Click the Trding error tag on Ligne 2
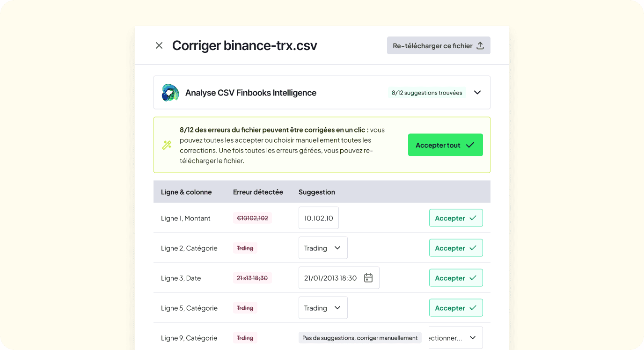The width and height of the screenshot is (644, 350). click(245, 248)
